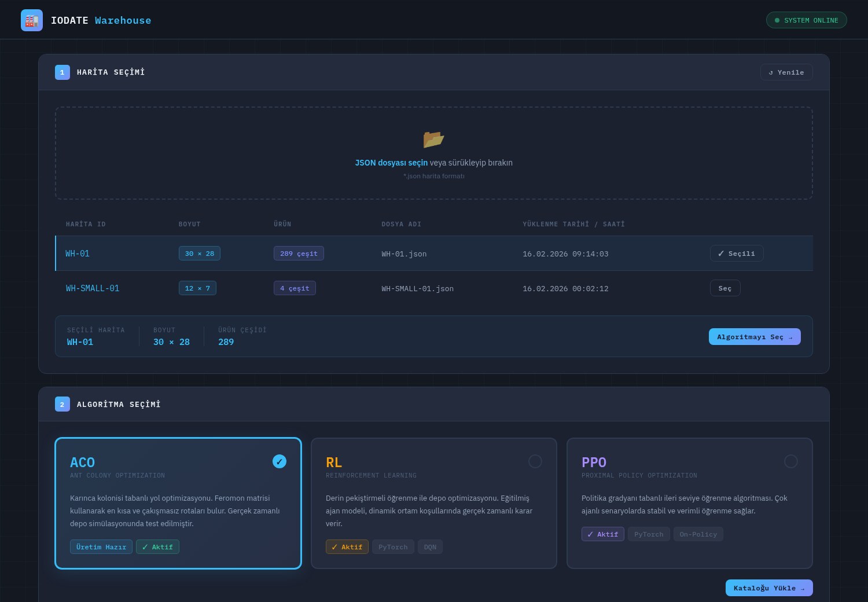Click the step 2 number badge
Viewport: 868px width, 602px height.
point(62,404)
